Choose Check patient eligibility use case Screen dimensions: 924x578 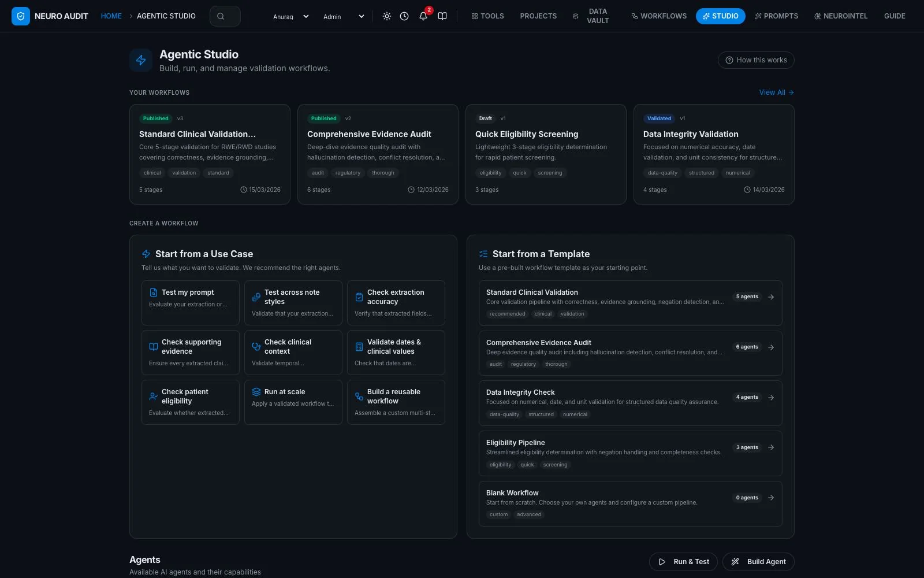click(x=191, y=402)
